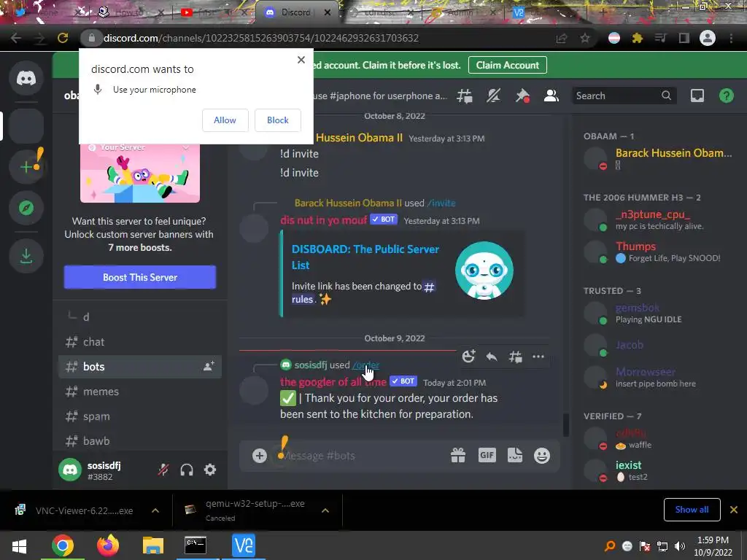Bookmark this page star icon
The width and height of the screenshot is (747, 560).
tap(585, 38)
